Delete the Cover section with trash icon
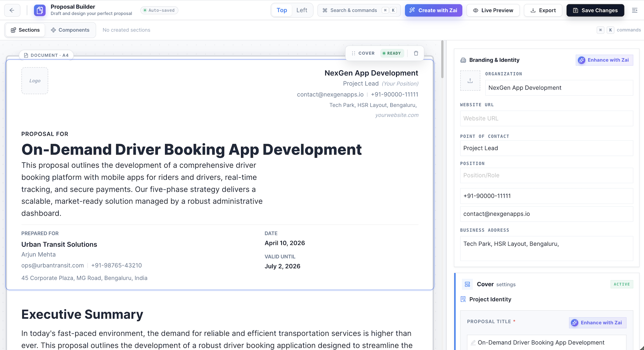 click(x=416, y=53)
